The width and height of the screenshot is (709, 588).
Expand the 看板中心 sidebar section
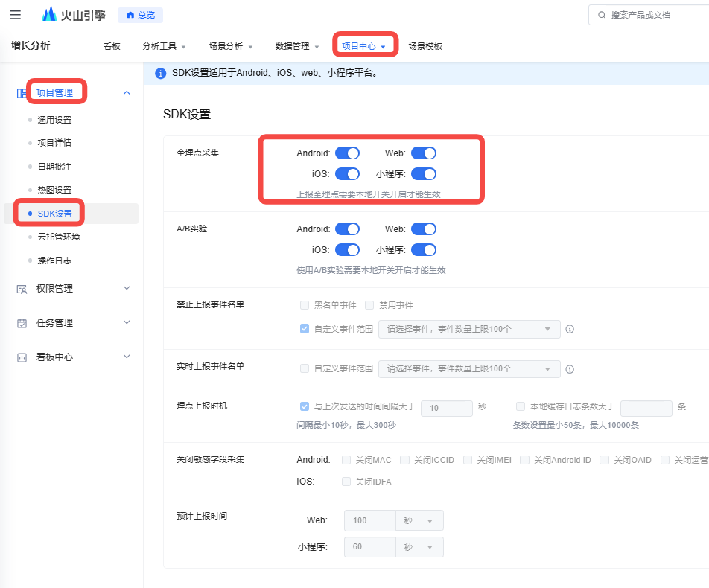(x=127, y=357)
